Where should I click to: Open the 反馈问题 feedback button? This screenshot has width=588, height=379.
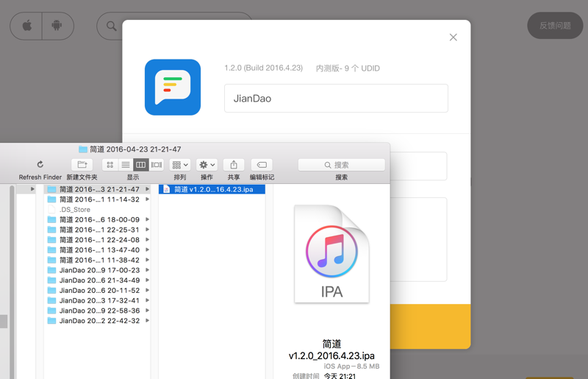(555, 26)
